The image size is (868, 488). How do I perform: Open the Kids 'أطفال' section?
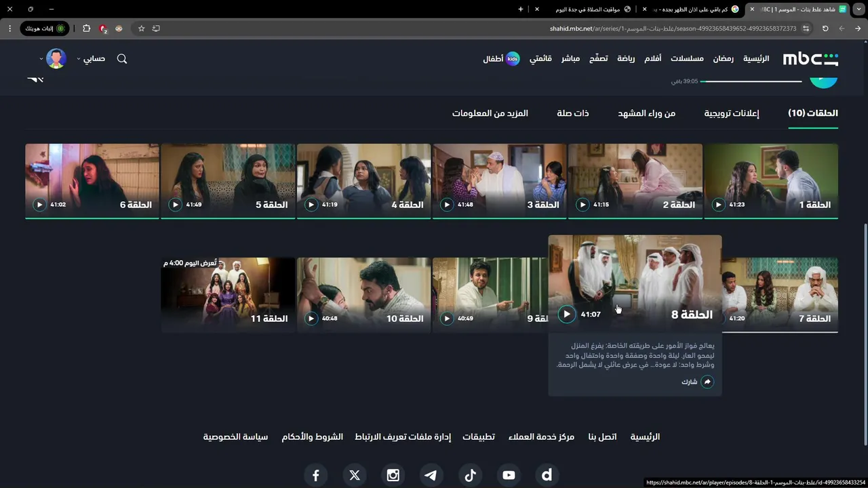tap(501, 59)
